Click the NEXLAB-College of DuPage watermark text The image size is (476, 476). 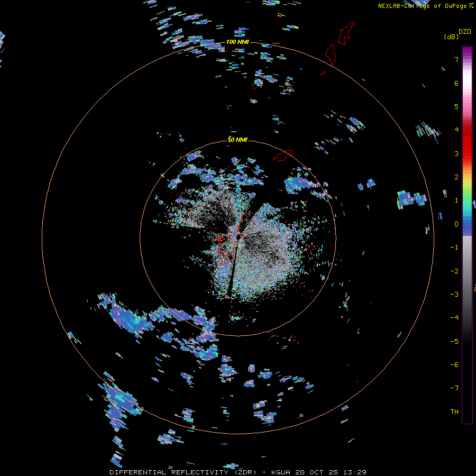(425, 6)
